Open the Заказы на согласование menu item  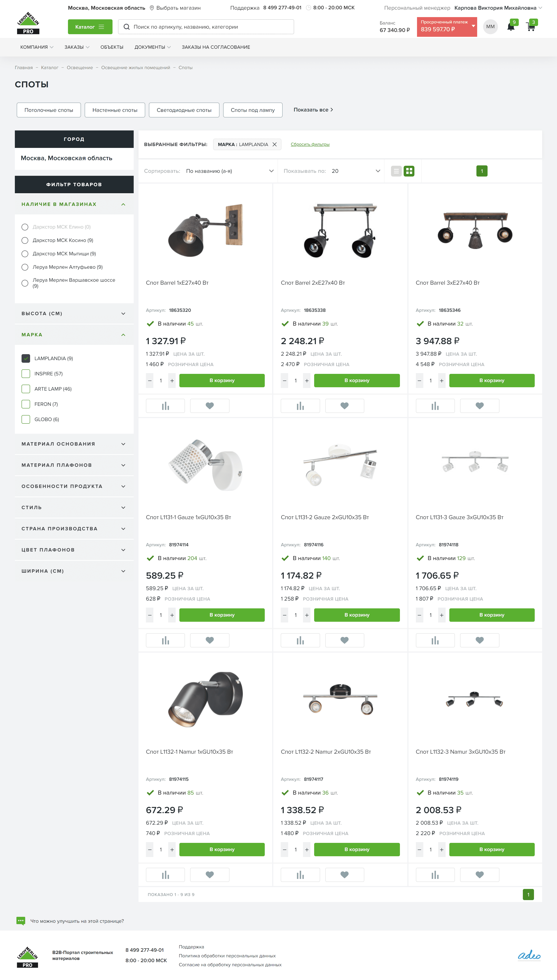pos(216,47)
